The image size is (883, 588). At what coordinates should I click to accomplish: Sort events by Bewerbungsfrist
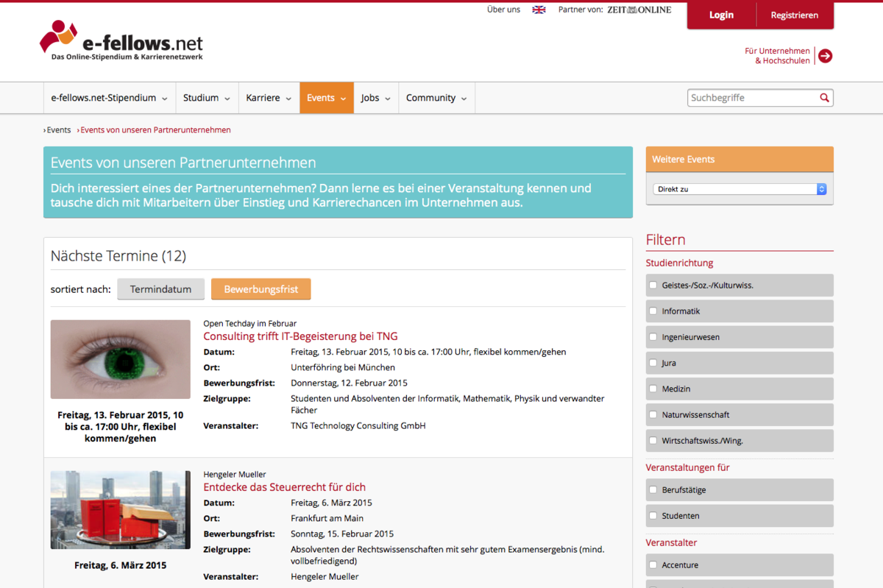[261, 289]
